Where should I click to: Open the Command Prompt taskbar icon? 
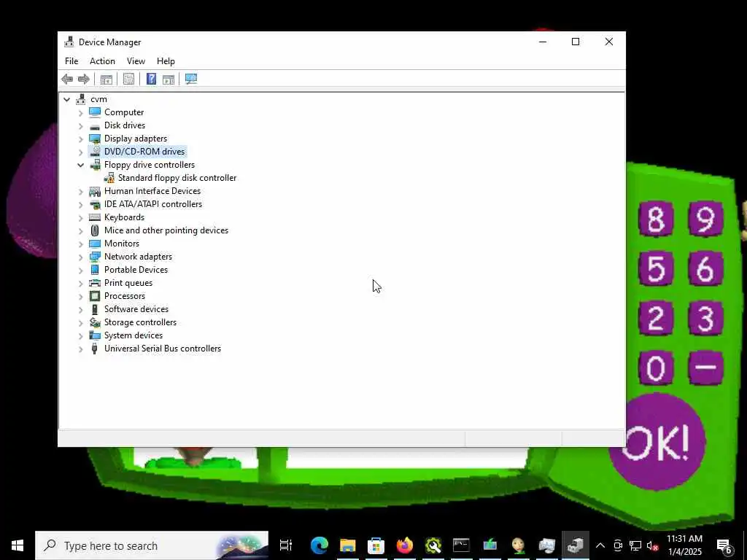coord(461,545)
